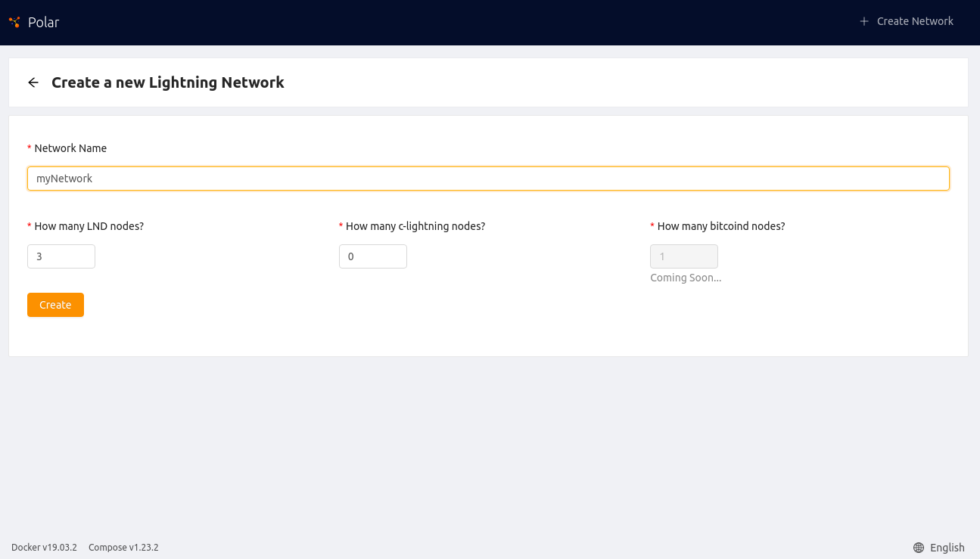This screenshot has height=559, width=980.
Task: Click the LND nodes count field
Action: click(x=61, y=256)
